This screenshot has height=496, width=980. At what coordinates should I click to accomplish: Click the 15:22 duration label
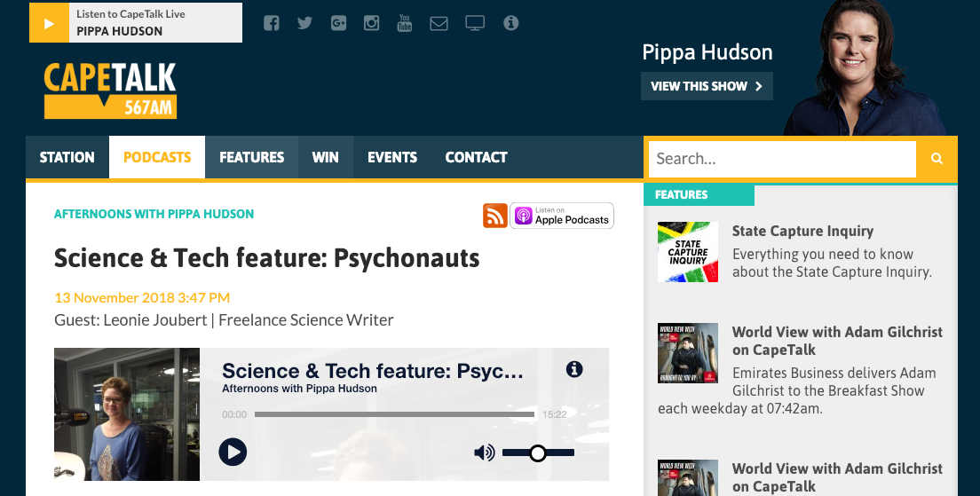(555, 414)
